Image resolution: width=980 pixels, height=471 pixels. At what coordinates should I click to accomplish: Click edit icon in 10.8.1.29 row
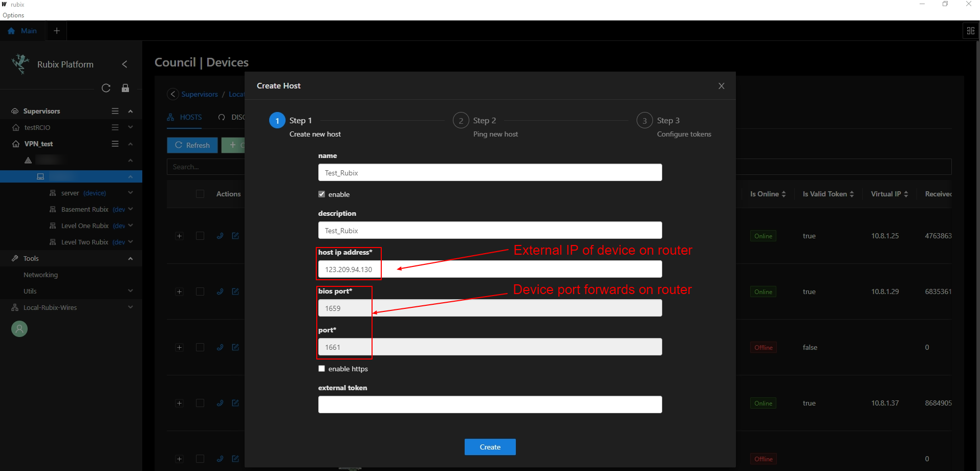point(235,291)
